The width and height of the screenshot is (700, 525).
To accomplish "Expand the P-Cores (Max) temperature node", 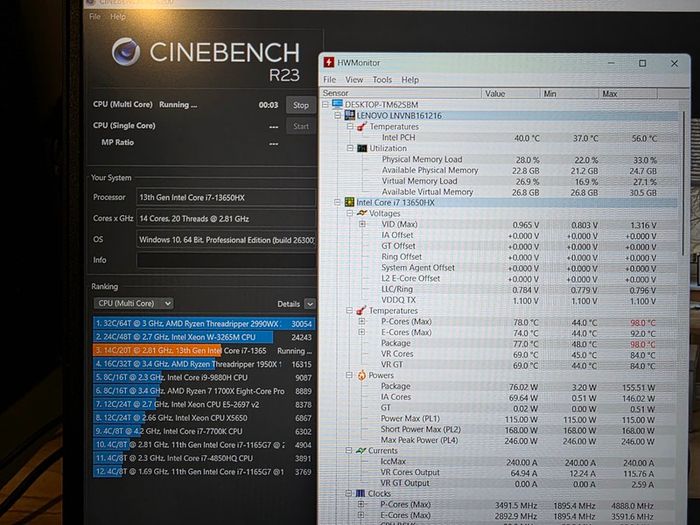I will (x=362, y=321).
